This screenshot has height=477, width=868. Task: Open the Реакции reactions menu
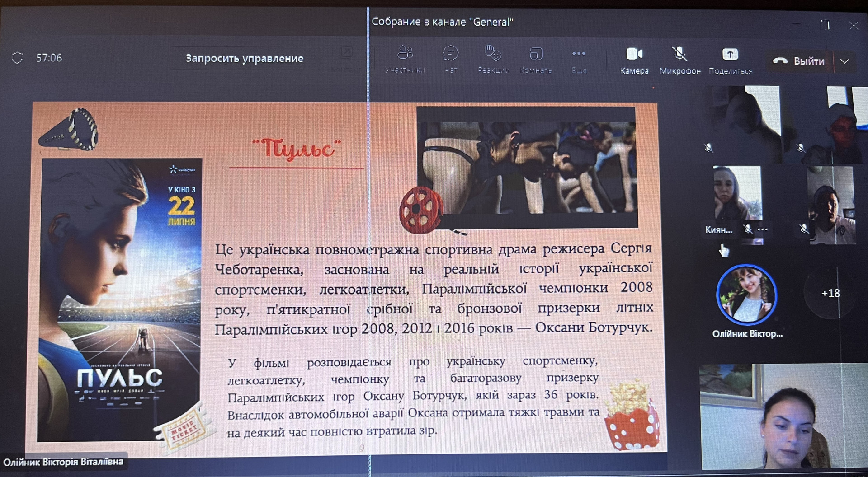tap(493, 59)
